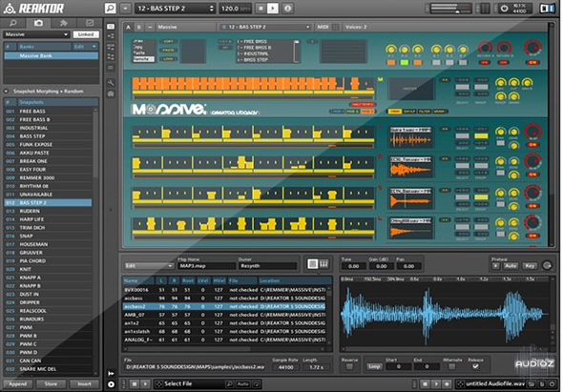Select panel B button in instrument header

click(x=139, y=27)
